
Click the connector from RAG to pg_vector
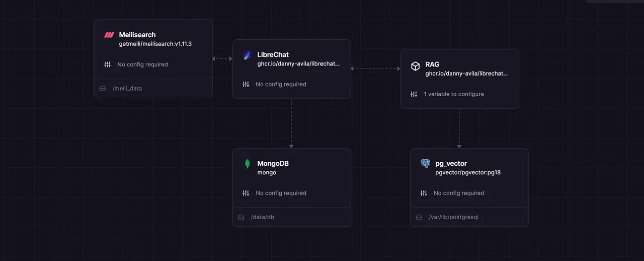459,128
